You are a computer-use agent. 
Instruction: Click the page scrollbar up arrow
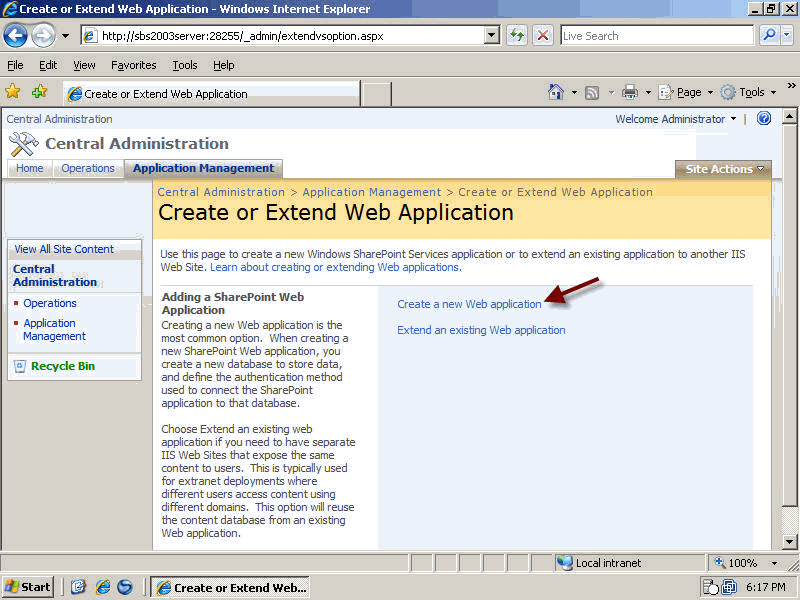point(789,117)
